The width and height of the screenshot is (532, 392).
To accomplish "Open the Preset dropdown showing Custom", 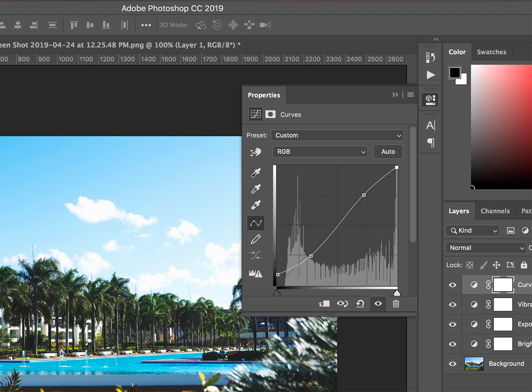I will (x=337, y=135).
